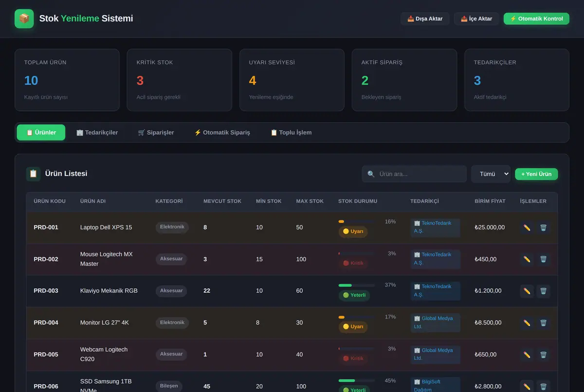Focus the Ürün ara search field
Screen dimensions: 584x392
[x=414, y=174]
